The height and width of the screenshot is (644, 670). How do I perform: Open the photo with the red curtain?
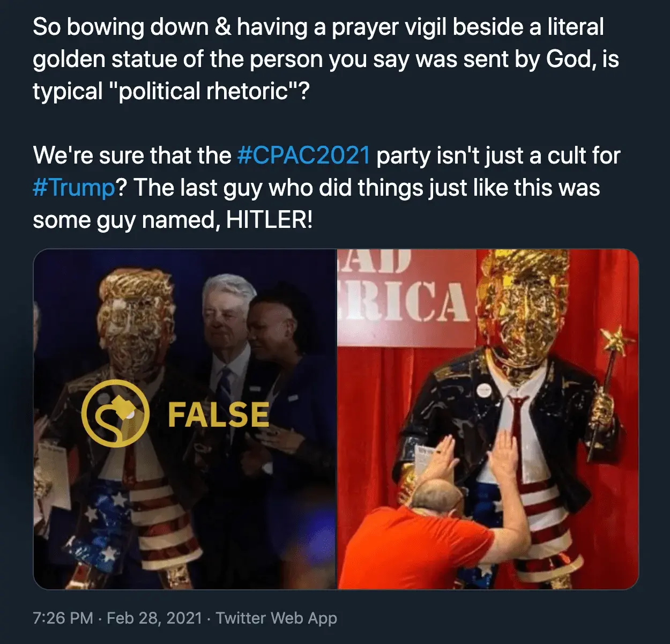[x=488, y=419]
